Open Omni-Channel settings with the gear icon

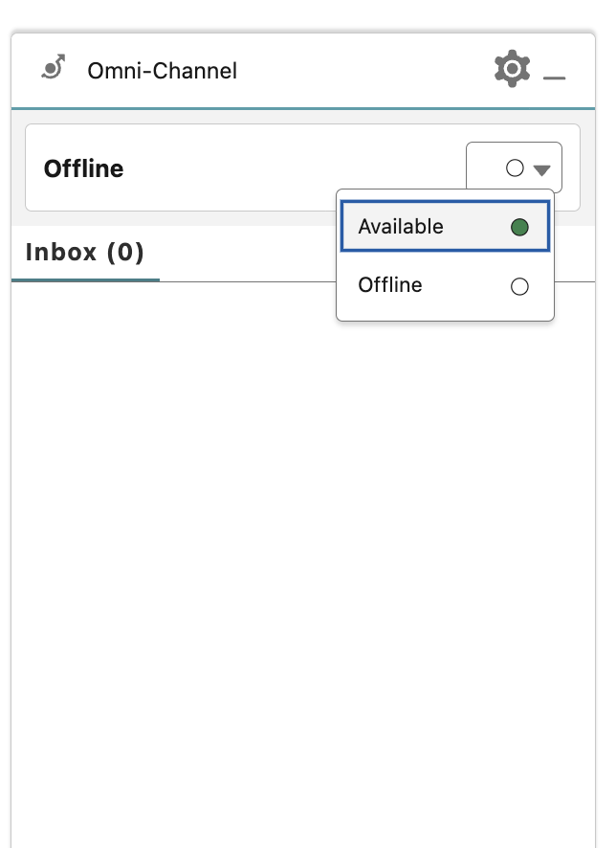click(x=512, y=69)
